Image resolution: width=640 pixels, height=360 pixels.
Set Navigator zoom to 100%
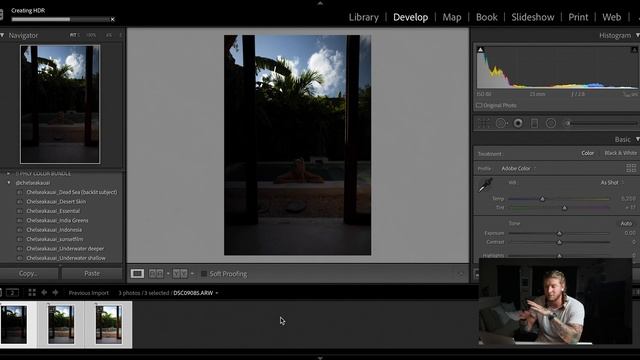coord(91,36)
